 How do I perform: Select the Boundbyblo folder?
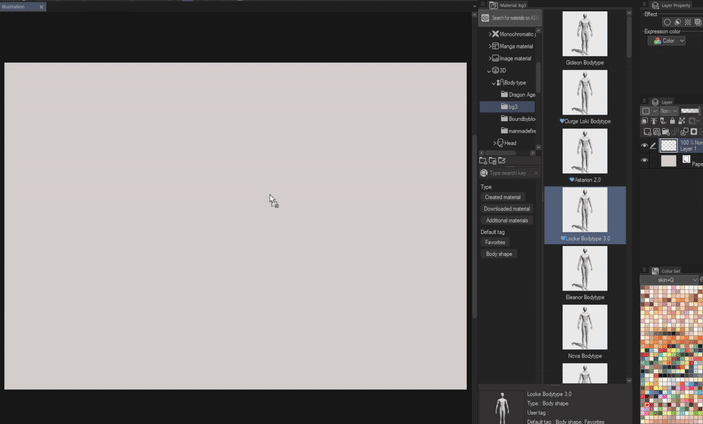pos(518,119)
